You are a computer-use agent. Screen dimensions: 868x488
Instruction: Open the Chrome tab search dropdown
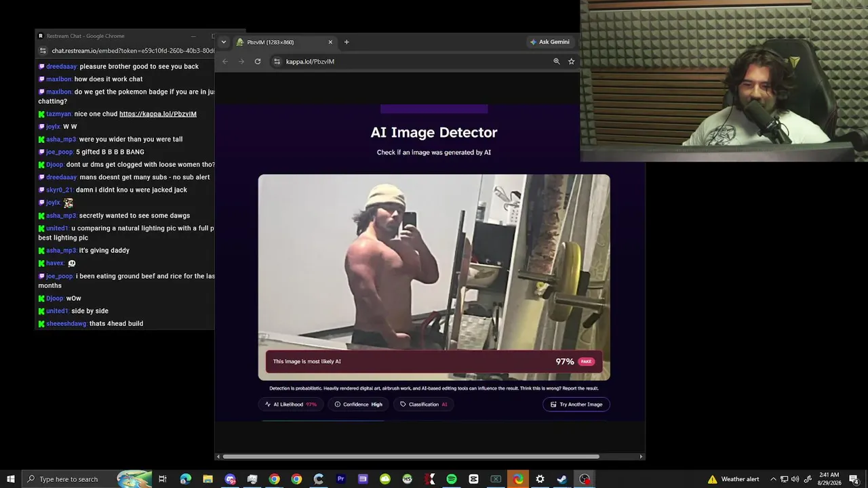click(224, 42)
